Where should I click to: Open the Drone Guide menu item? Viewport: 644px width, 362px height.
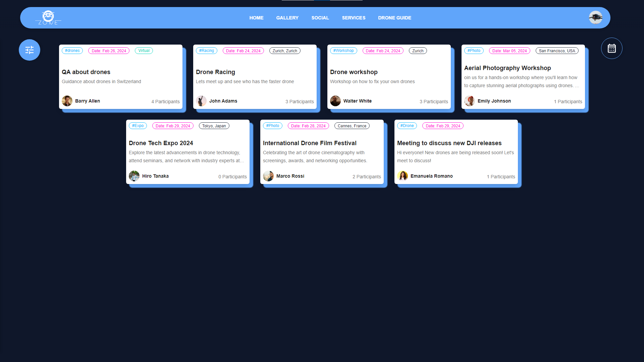[x=394, y=18]
